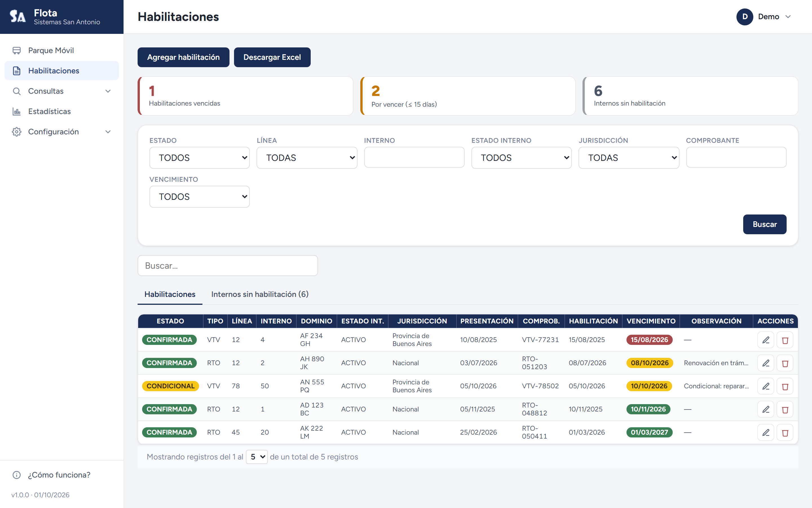Click the Buscar... search box
This screenshot has width=812, height=508.
(228, 266)
